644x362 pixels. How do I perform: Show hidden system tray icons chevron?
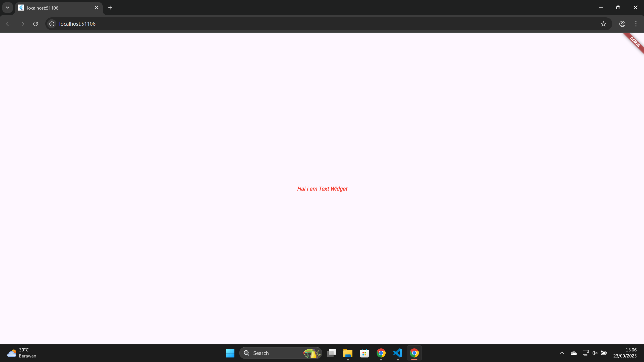click(x=561, y=353)
